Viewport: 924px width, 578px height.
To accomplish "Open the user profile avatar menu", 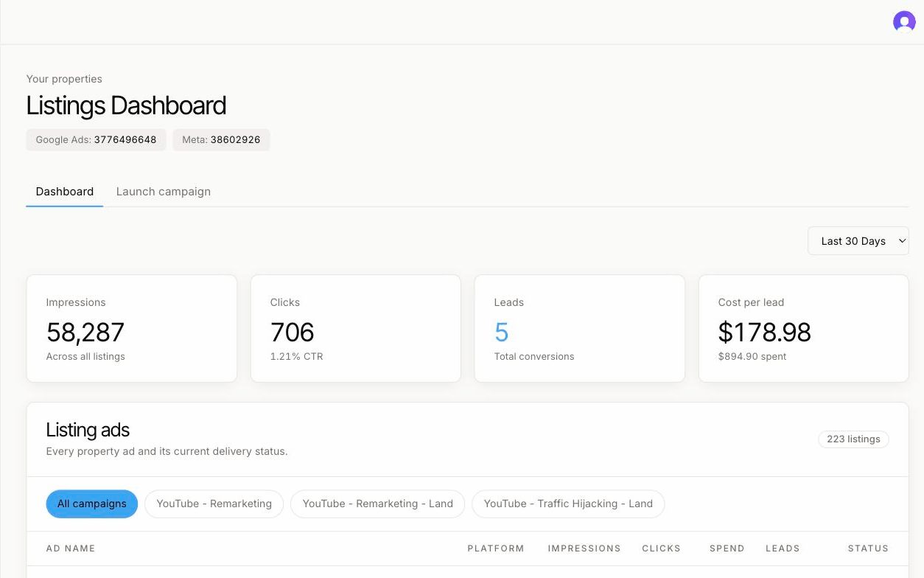I will pyautogui.click(x=904, y=21).
